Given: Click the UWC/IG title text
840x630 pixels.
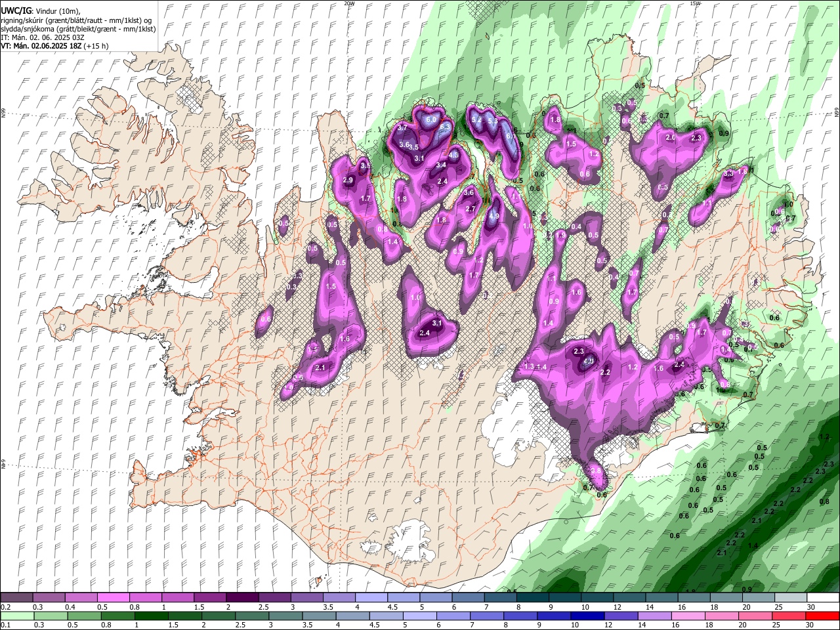Looking at the screenshot, I should (16, 11).
